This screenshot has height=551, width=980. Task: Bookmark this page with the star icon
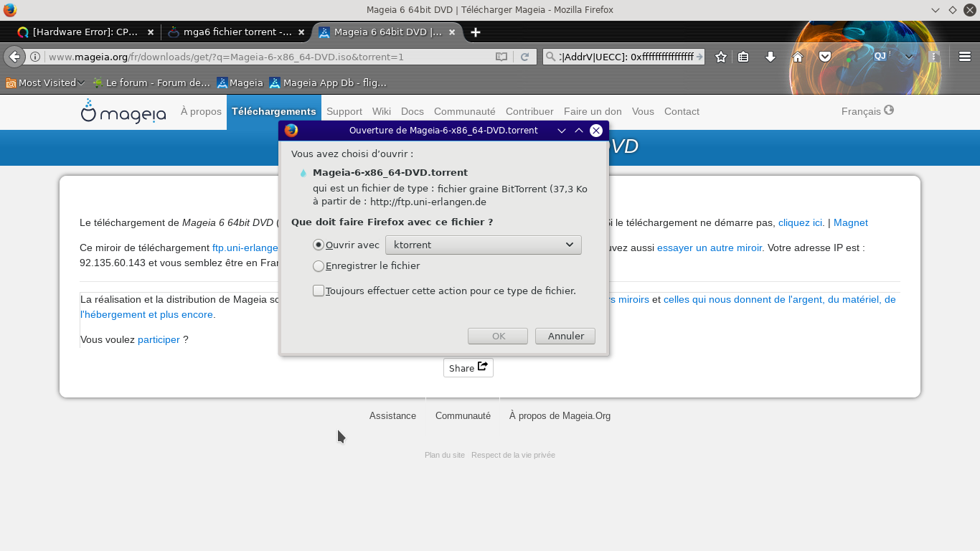click(721, 57)
